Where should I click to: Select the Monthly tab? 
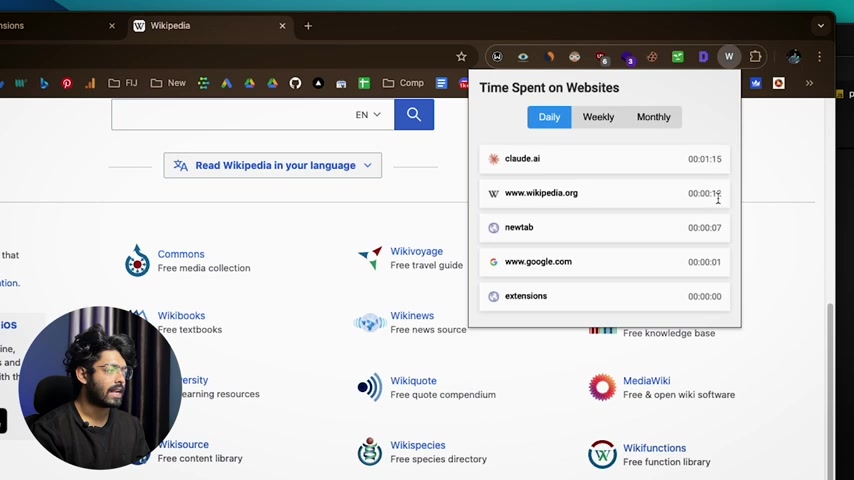pyautogui.click(x=654, y=117)
